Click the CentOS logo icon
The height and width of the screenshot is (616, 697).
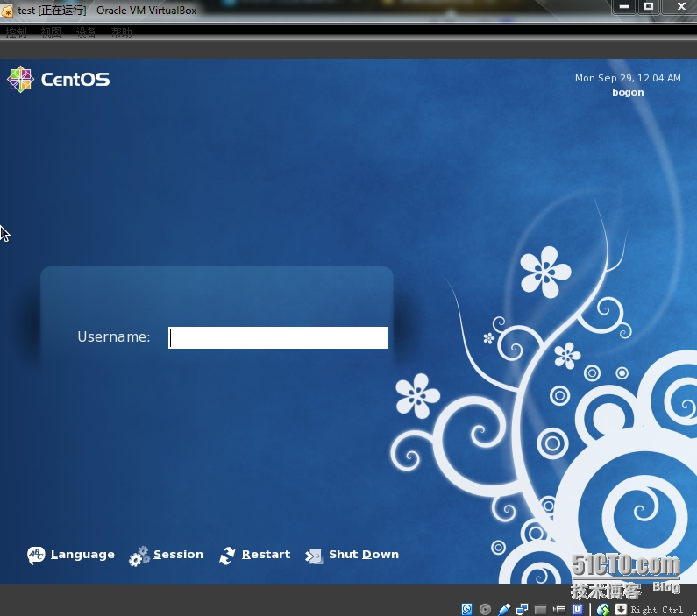click(x=20, y=80)
